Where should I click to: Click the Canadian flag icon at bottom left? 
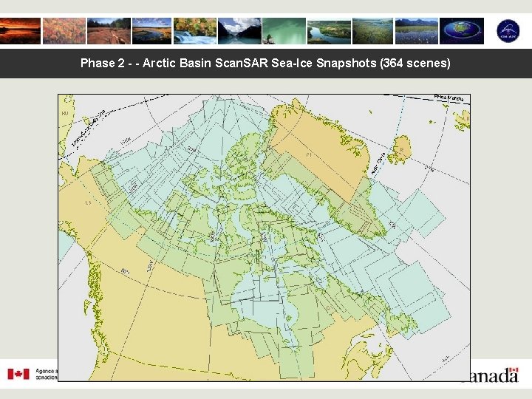click(18, 374)
